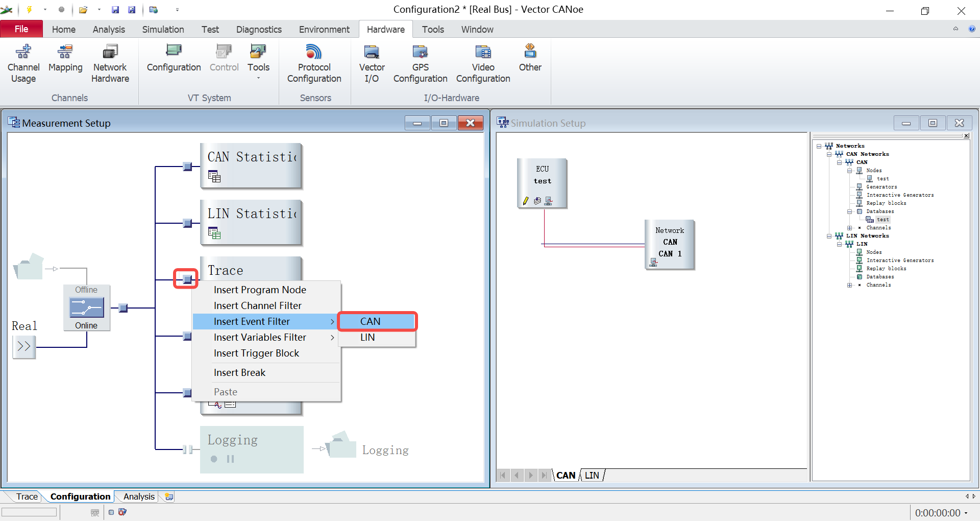The width and height of the screenshot is (980, 521).
Task: Click the Other I/O-Hardware button
Action: click(530, 59)
